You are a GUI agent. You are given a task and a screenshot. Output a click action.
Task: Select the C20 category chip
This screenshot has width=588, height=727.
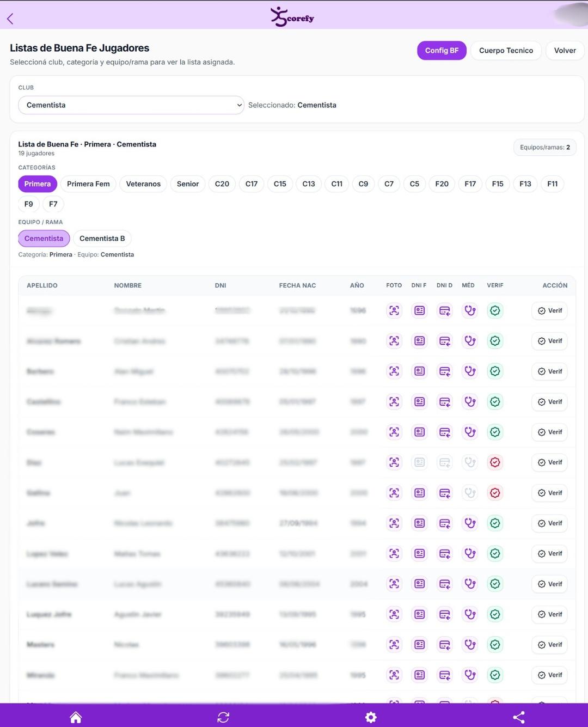[222, 184]
